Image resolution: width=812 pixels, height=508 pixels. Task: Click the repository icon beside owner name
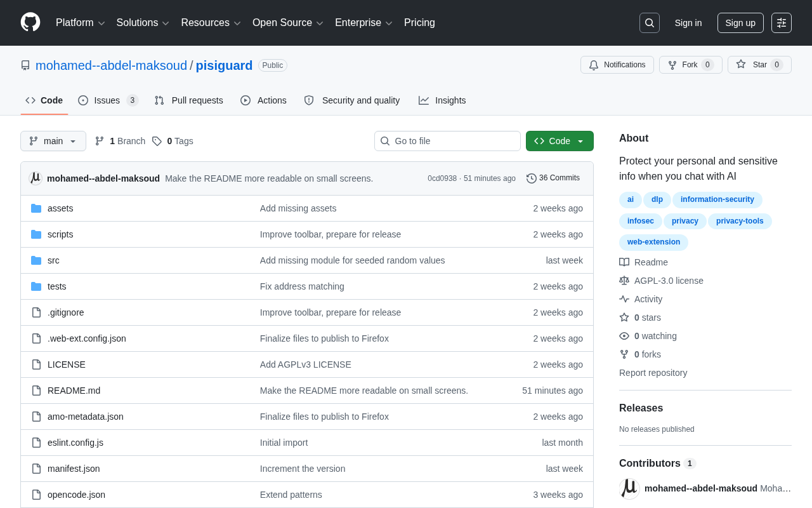[25, 65]
